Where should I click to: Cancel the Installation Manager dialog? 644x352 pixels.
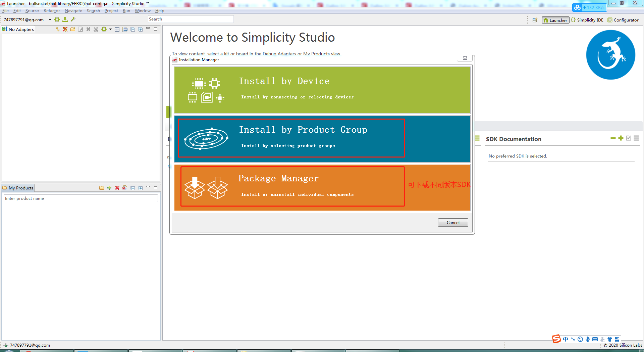pos(453,223)
